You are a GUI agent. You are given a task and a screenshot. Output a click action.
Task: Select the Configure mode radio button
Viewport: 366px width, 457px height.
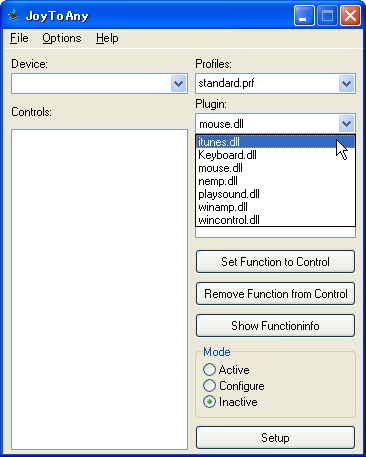pyautogui.click(x=209, y=385)
